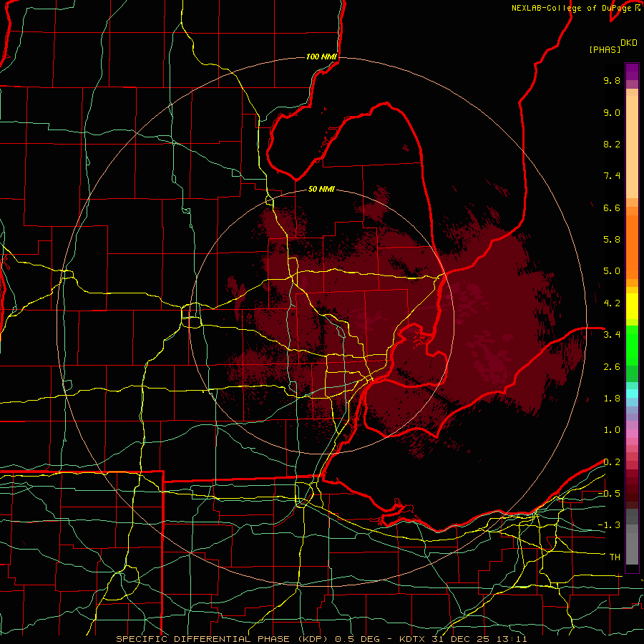Select the 0.2 scale value
Viewport: 644px width, 644px height.
tap(612, 462)
